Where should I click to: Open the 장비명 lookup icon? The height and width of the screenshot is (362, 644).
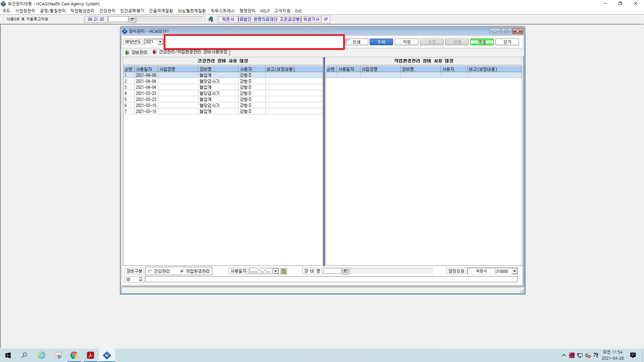pyautogui.click(x=345, y=271)
